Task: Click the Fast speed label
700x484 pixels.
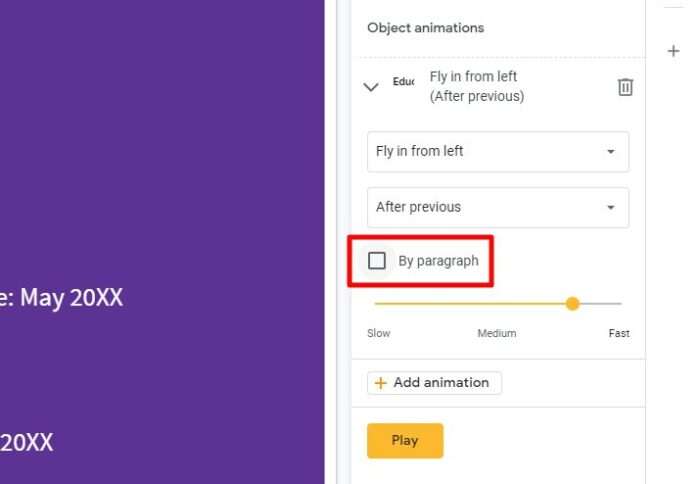Action: (x=619, y=334)
